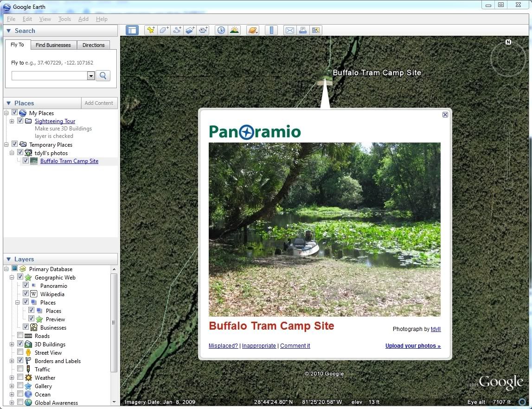Enable the Street View layer checkbox
The height and width of the screenshot is (409, 532).
pos(20,352)
